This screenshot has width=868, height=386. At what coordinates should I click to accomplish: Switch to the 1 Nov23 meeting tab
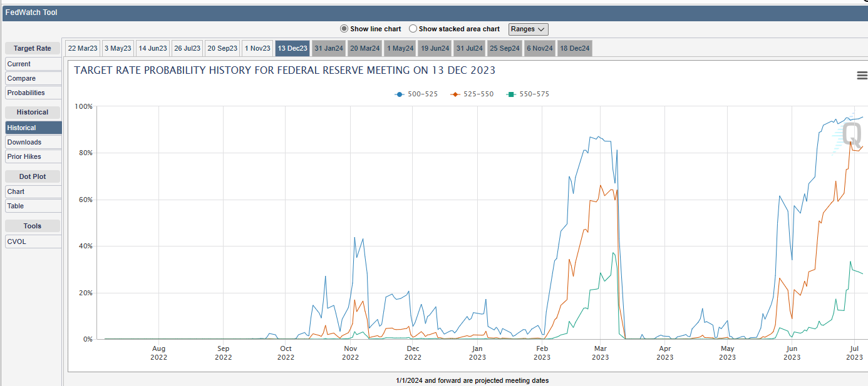[258, 49]
